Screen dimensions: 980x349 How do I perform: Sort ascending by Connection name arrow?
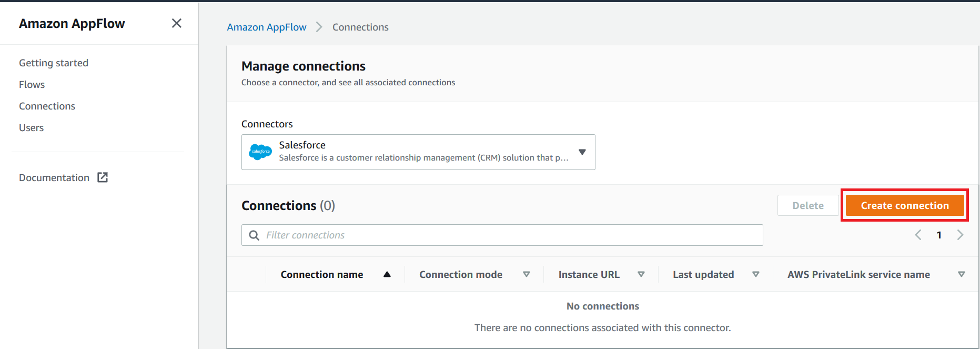click(x=387, y=274)
